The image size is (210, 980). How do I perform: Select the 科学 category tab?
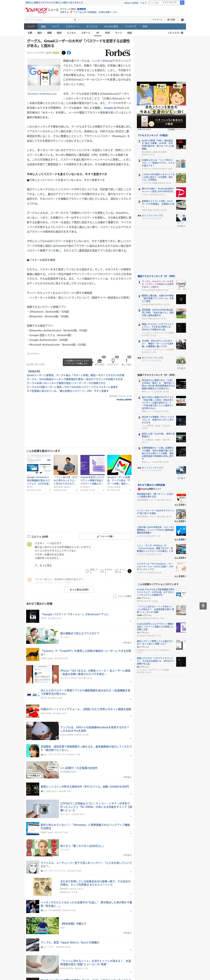(107, 33)
